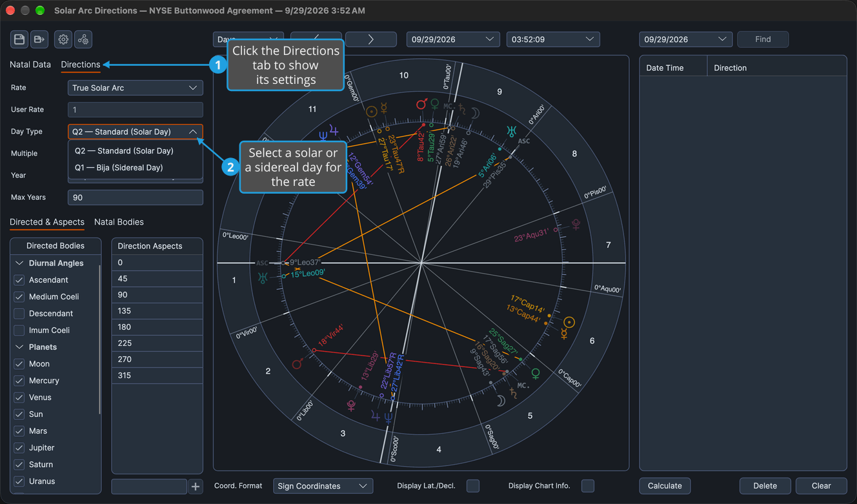857x504 pixels.
Task: Click the Jupiter glyph near house 3
Action: (376, 416)
